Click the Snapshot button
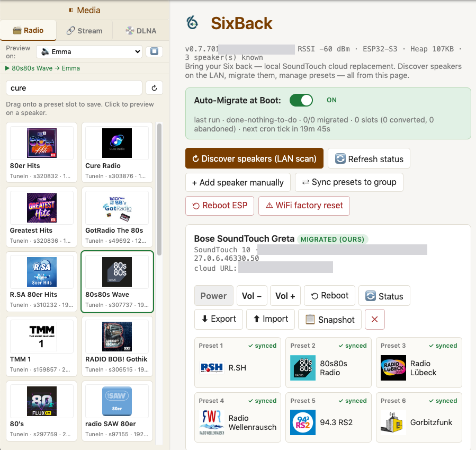This screenshot has height=450, width=476. click(330, 319)
